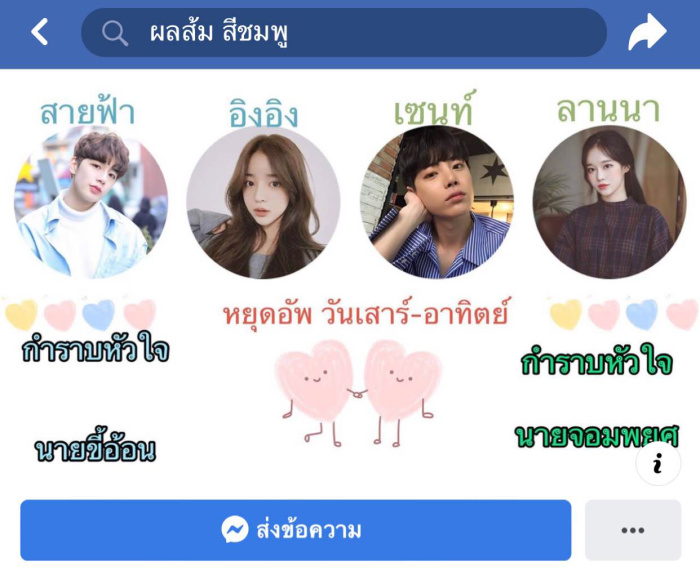Click the blue-outlined กำราบหัวใจ text
Viewport: 700px width, 571px height.
[x=96, y=348]
